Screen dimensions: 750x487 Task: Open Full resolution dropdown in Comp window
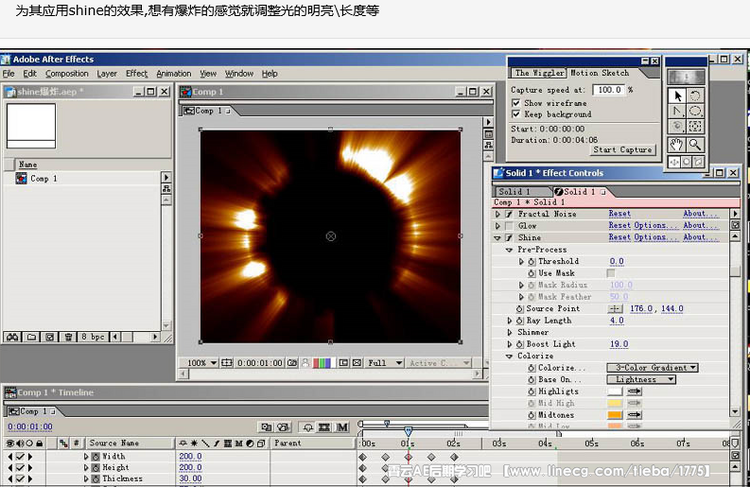(x=385, y=363)
